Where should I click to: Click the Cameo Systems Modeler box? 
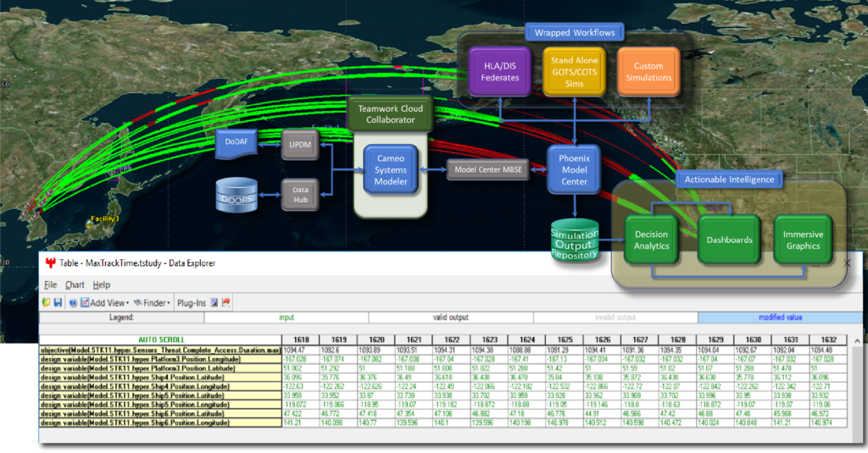click(391, 170)
